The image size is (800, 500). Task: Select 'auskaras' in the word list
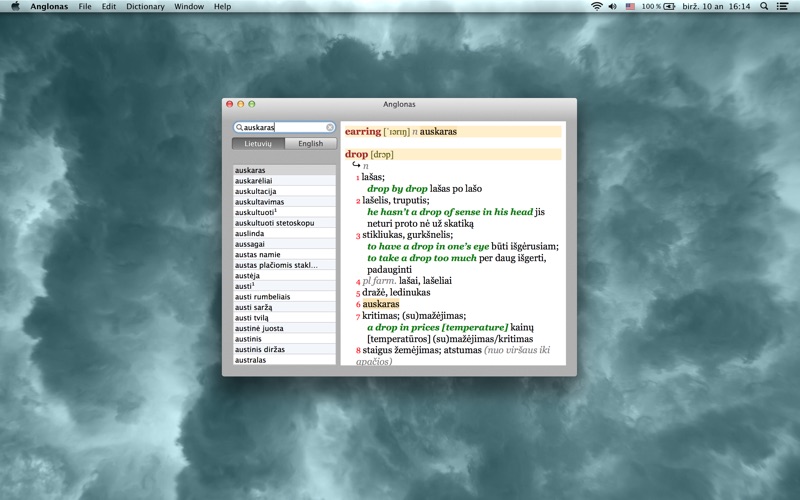tap(284, 170)
